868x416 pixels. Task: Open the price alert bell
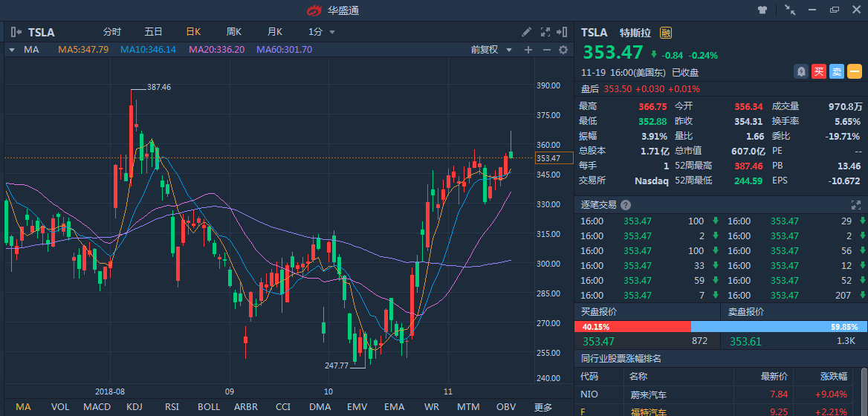tap(802, 71)
